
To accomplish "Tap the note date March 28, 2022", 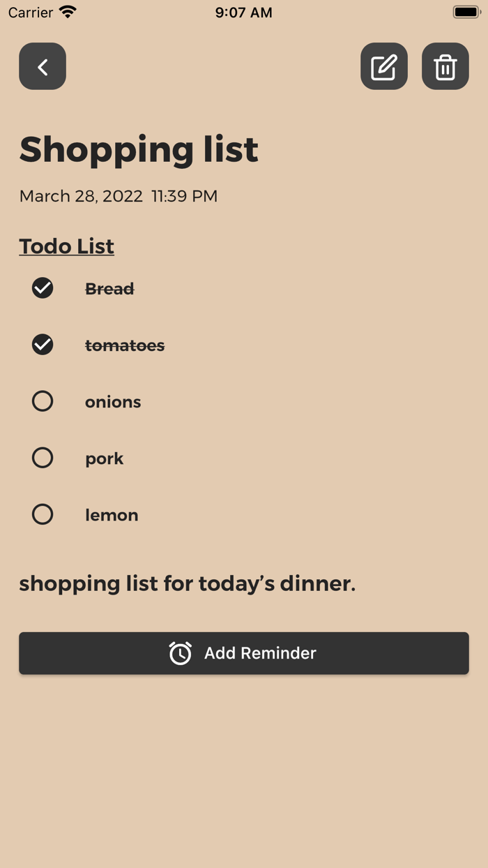I will pos(80,196).
